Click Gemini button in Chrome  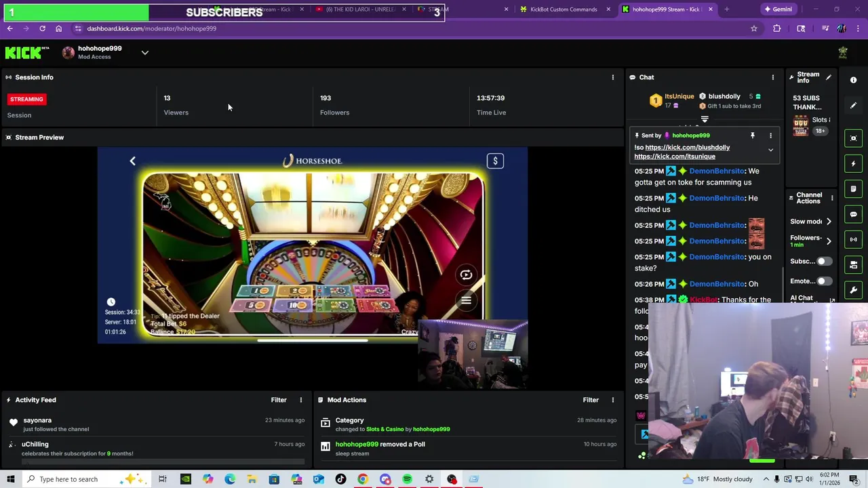777,9
